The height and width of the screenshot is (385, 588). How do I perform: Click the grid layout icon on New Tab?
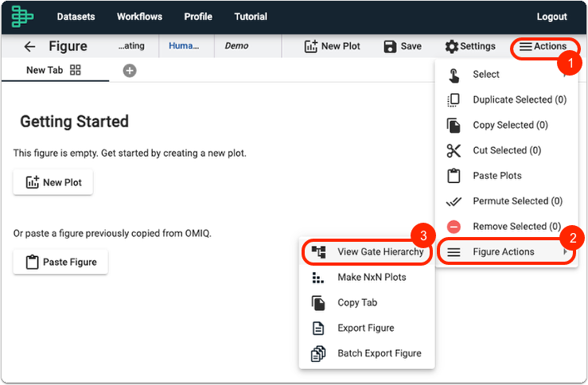click(76, 70)
